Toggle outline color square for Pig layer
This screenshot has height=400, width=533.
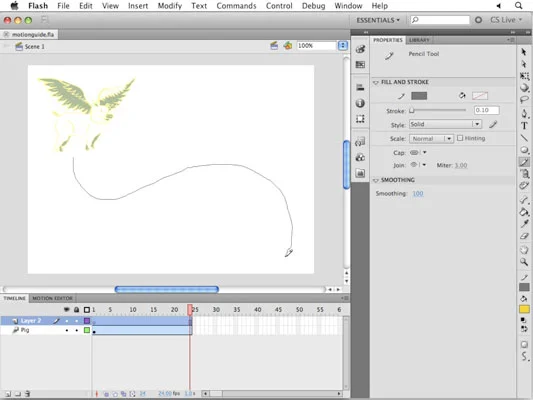click(x=87, y=330)
